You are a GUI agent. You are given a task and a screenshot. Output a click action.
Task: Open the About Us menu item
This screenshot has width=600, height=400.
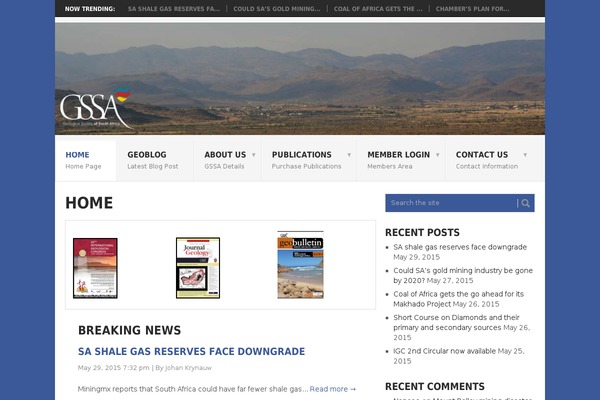(x=227, y=160)
